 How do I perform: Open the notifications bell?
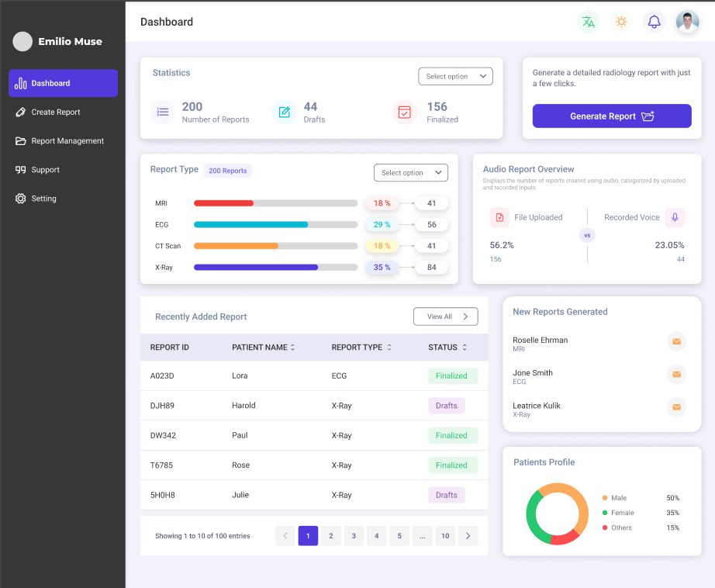tap(654, 22)
